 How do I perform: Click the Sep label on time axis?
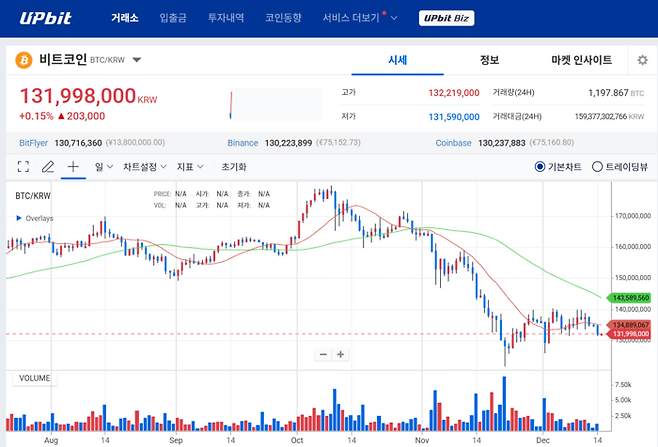tap(176, 440)
